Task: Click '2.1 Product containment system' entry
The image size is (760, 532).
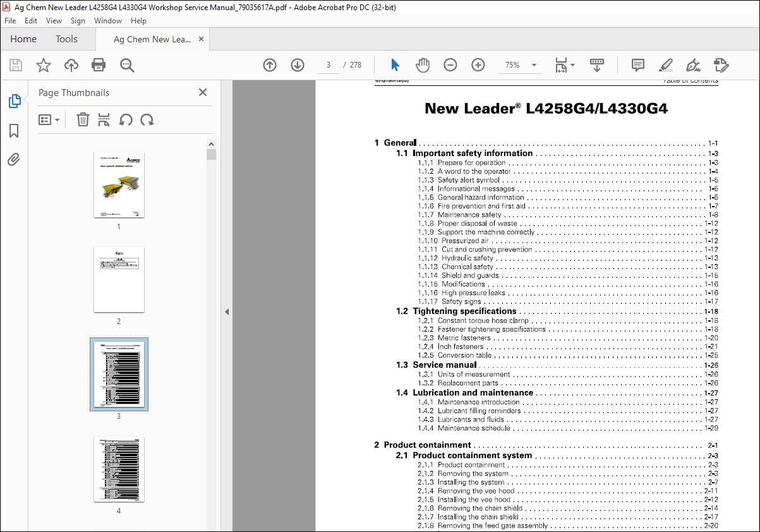Action: point(464,455)
